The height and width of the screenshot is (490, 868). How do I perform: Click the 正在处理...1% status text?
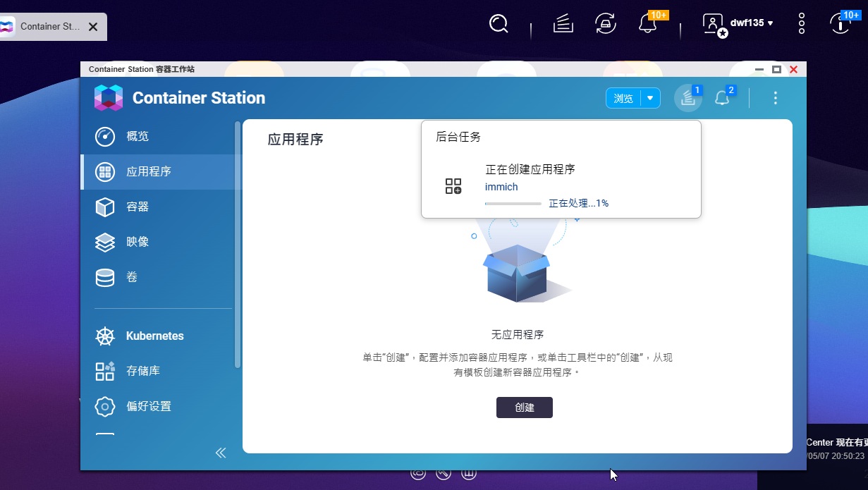click(579, 203)
